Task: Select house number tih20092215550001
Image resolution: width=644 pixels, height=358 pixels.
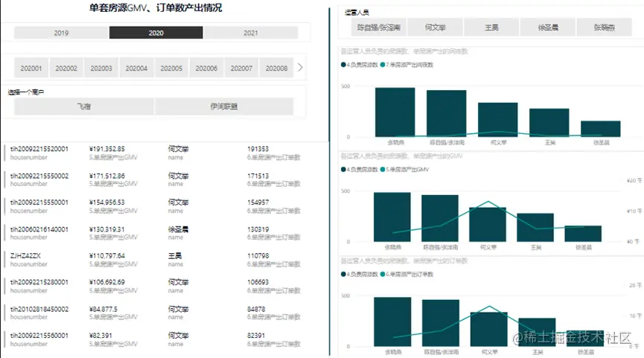Action: click(x=39, y=202)
